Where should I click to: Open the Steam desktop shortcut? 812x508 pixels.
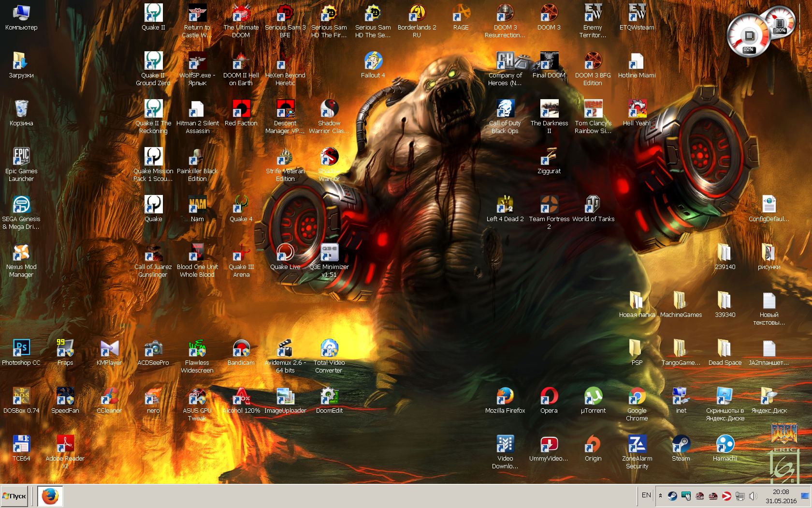point(681,448)
